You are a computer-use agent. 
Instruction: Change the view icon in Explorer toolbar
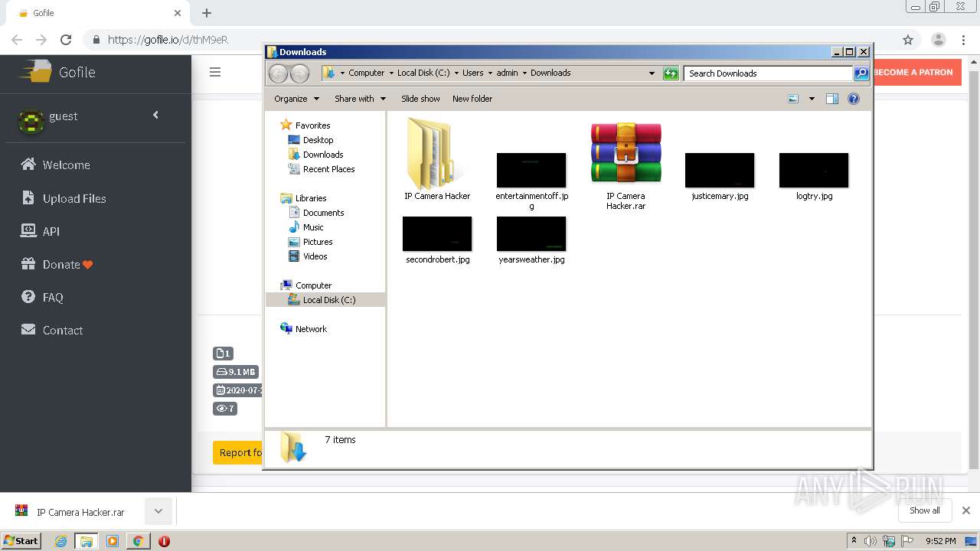(x=793, y=99)
